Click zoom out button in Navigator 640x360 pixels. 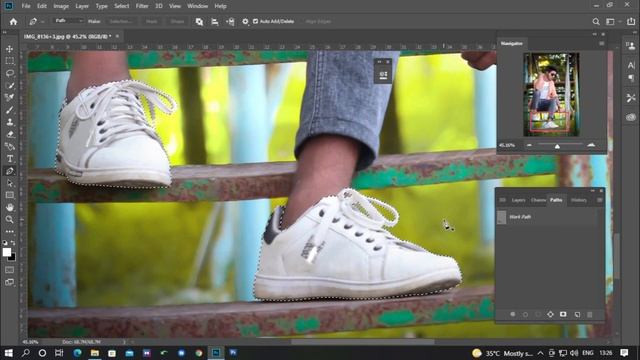coord(529,145)
